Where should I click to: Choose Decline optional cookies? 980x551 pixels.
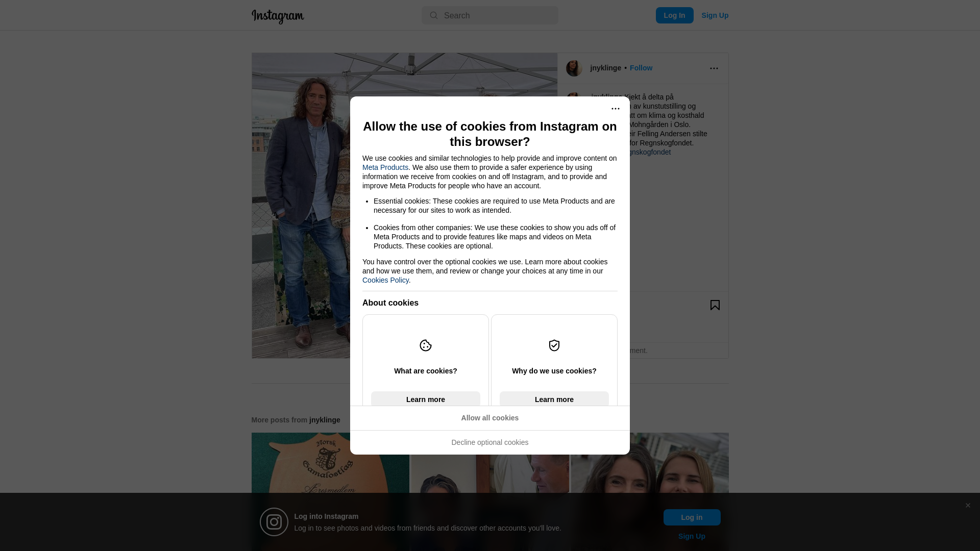[x=490, y=442]
